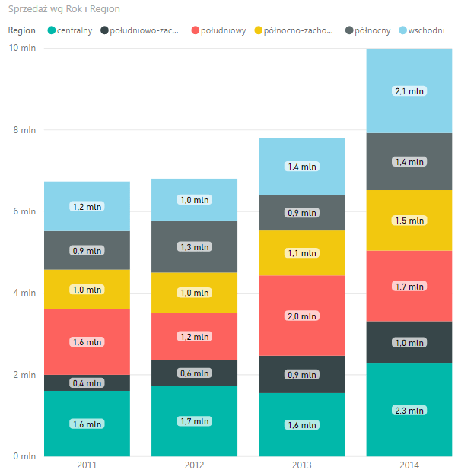
Task: Click the 10 mln y-axis label
Action: click(23, 48)
